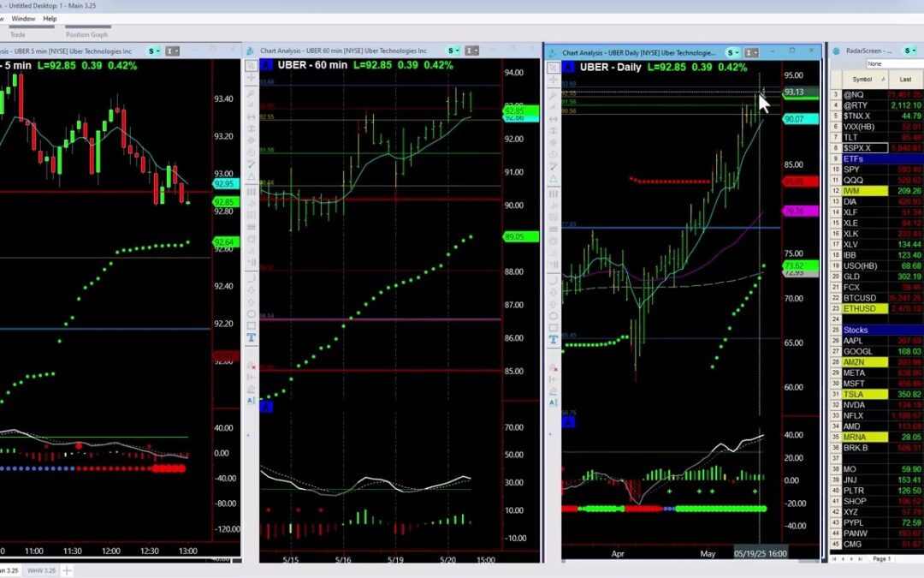Image resolution: width=924 pixels, height=578 pixels.
Task: Select the highlighted ETHUSD symbol row
Action: click(877, 308)
